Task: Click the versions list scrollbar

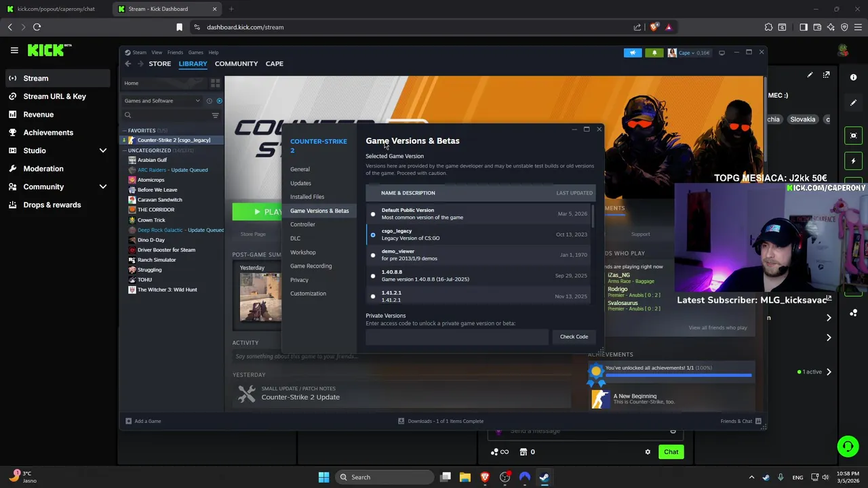Action: [593, 217]
